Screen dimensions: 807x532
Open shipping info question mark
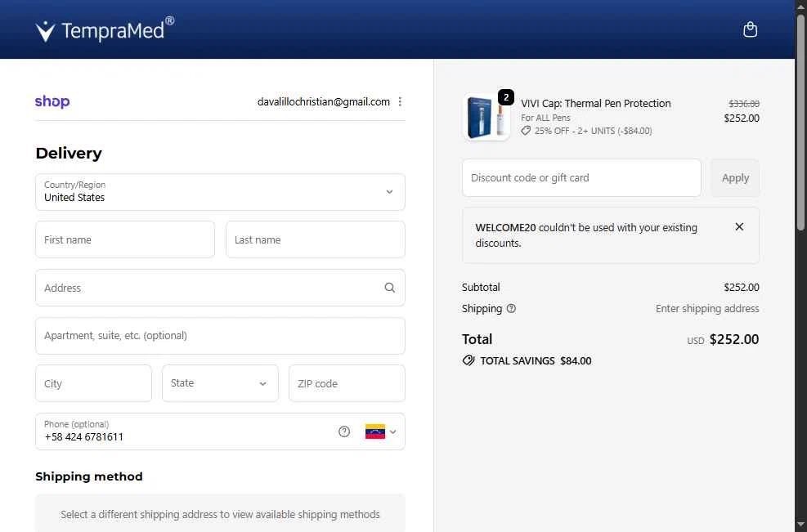[511, 309]
